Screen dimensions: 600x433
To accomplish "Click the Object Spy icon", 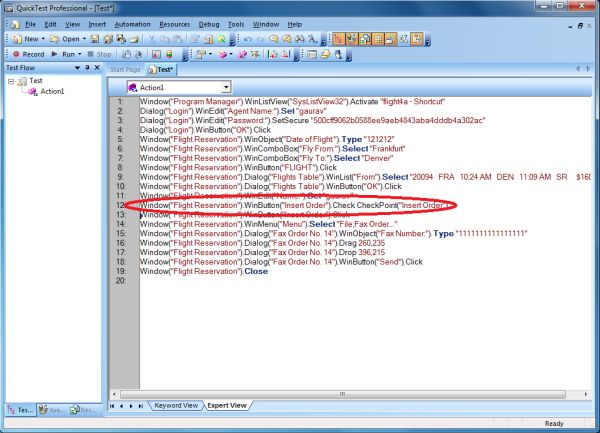I will (x=338, y=55).
